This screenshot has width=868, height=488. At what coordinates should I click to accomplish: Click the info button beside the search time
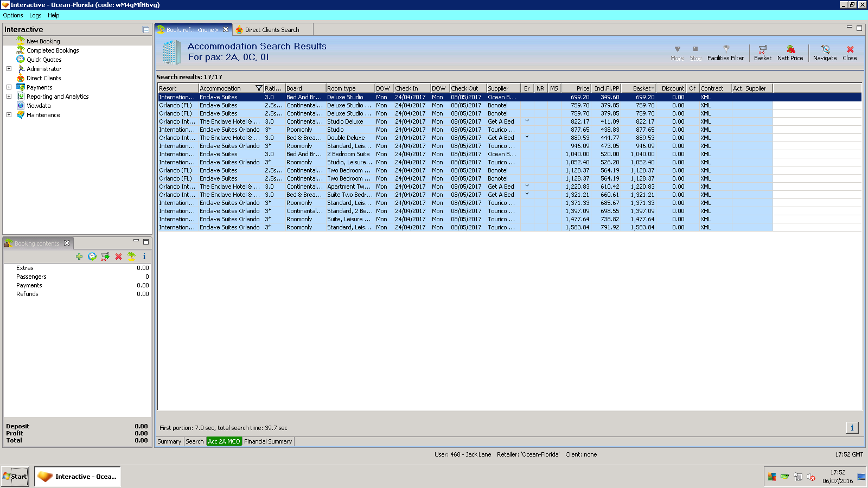[852, 428]
